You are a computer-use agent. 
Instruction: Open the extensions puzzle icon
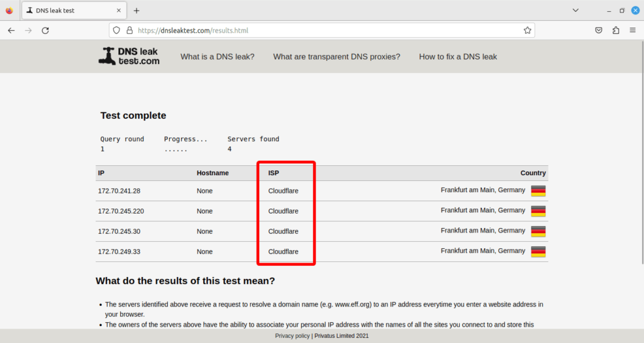pos(616,30)
